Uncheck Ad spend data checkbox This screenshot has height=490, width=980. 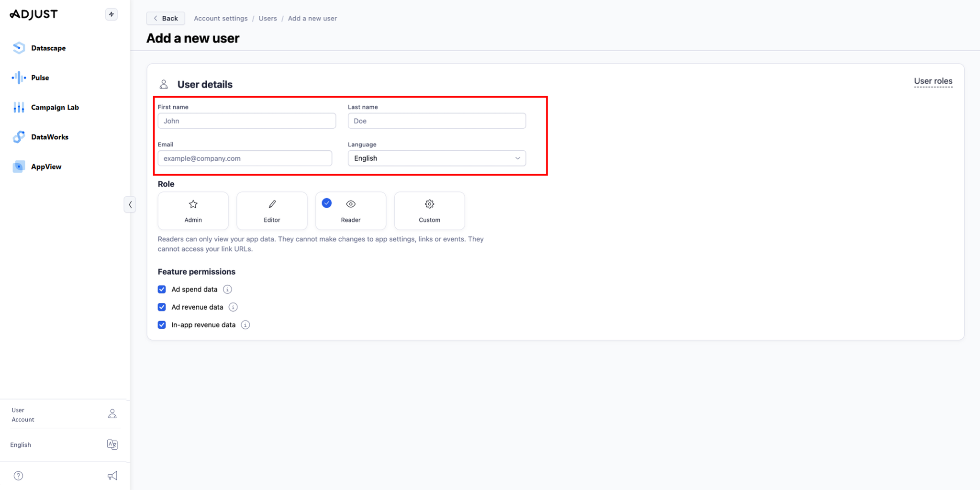coord(162,289)
